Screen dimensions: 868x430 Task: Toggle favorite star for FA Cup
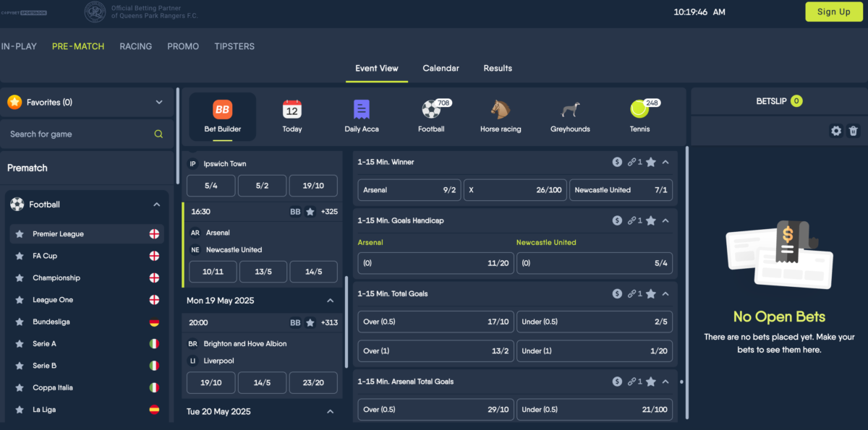coord(20,256)
